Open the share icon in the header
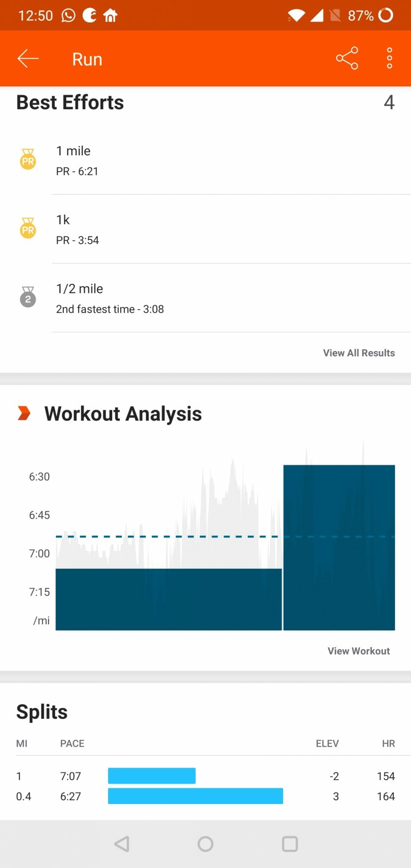 347,58
